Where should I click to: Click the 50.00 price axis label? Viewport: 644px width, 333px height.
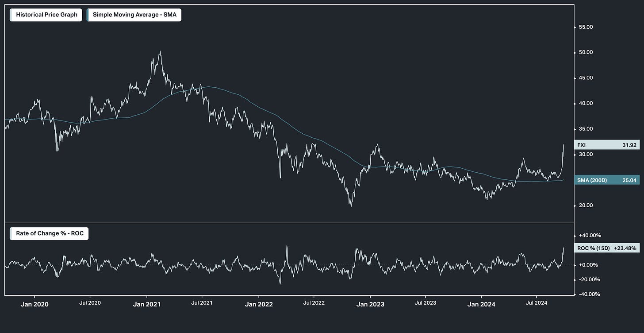[x=586, y=52]
